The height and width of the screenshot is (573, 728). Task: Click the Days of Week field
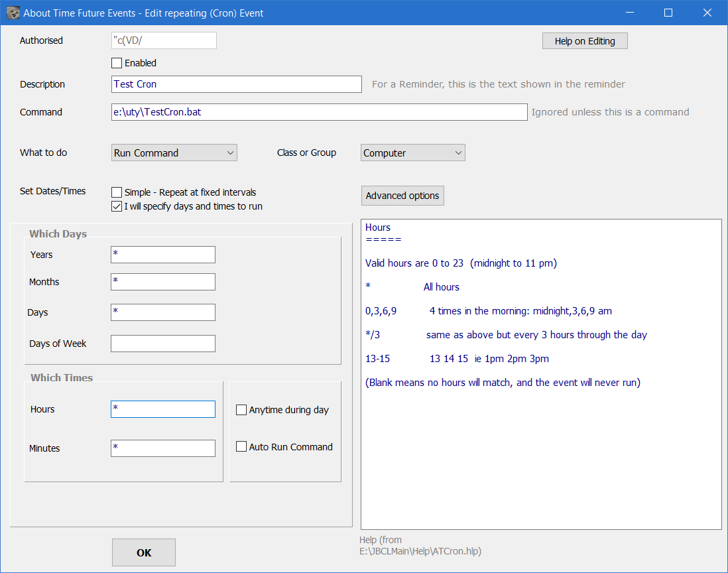click(x=162, y=344)
